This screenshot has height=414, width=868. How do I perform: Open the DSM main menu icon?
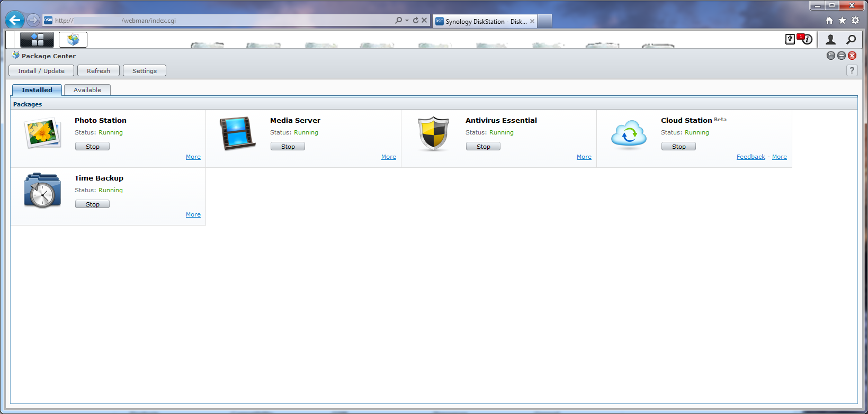point(37,40)
